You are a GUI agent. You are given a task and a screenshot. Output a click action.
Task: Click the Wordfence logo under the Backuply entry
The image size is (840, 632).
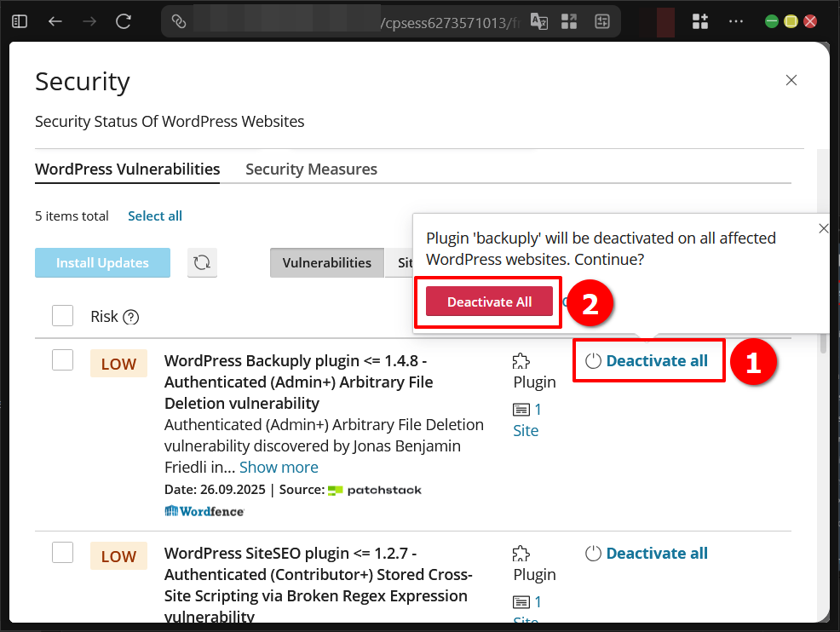tap(204, 511)
